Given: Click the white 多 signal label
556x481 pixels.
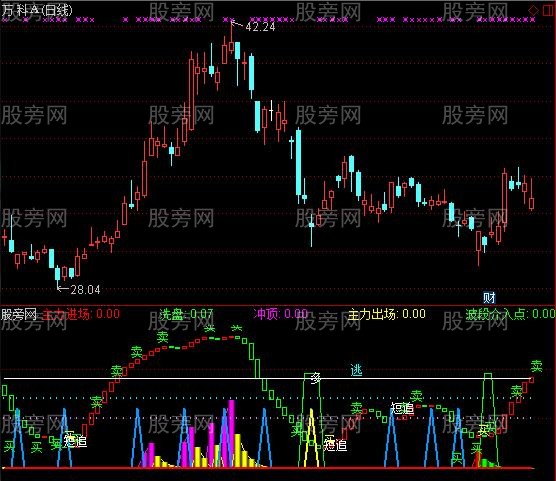Looking at the screenshot, I should click(316, 378).
